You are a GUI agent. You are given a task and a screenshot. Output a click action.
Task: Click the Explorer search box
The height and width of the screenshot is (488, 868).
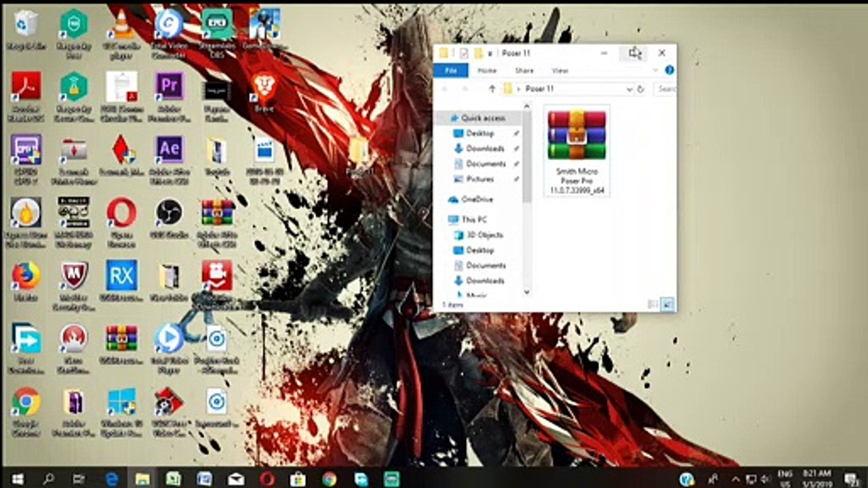pos(665,89)
